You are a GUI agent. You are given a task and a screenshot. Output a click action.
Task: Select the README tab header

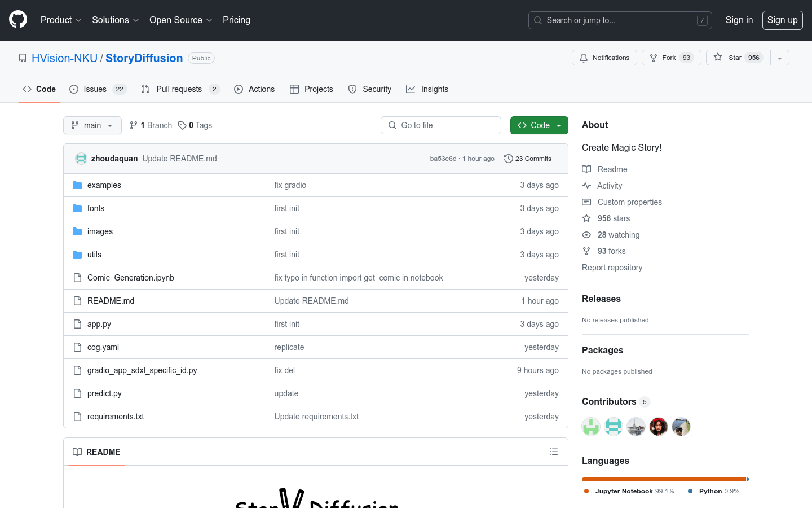(96, 452)
